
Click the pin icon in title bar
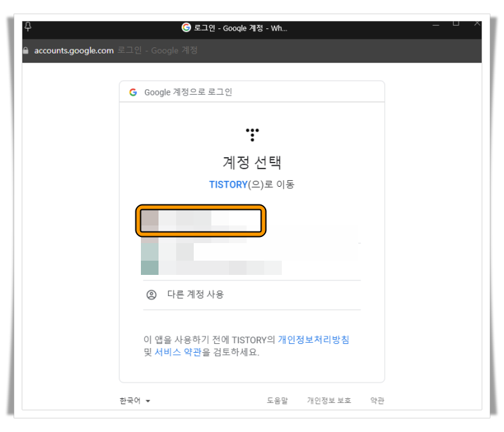point(28,26)
